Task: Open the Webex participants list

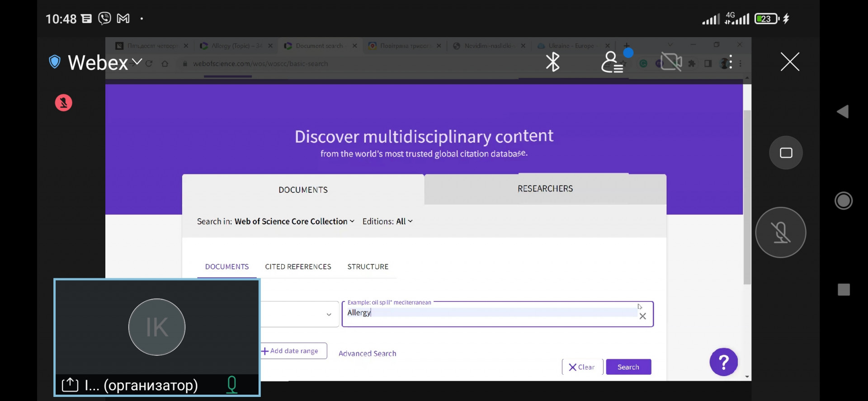Action: tap(612, 62)
